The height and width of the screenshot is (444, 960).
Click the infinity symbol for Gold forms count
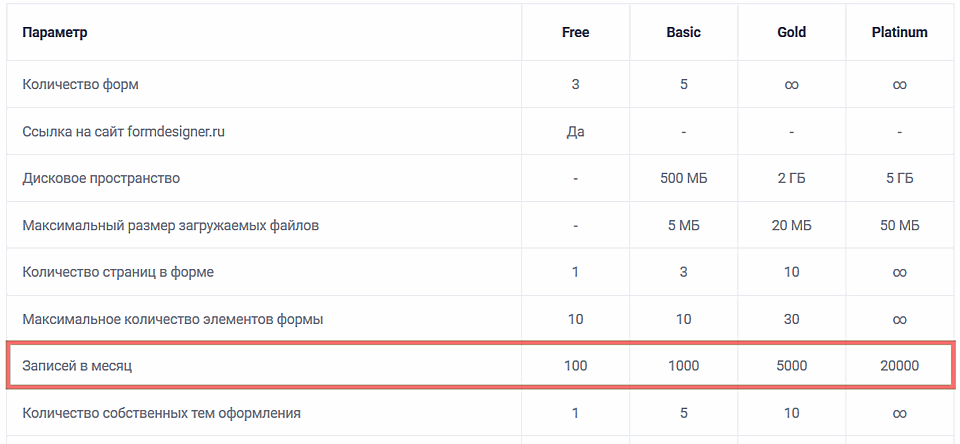point(791,85)
